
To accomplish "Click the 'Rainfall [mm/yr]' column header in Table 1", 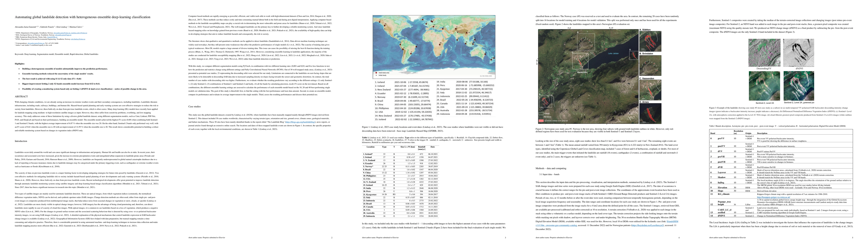I will [422, 148].
